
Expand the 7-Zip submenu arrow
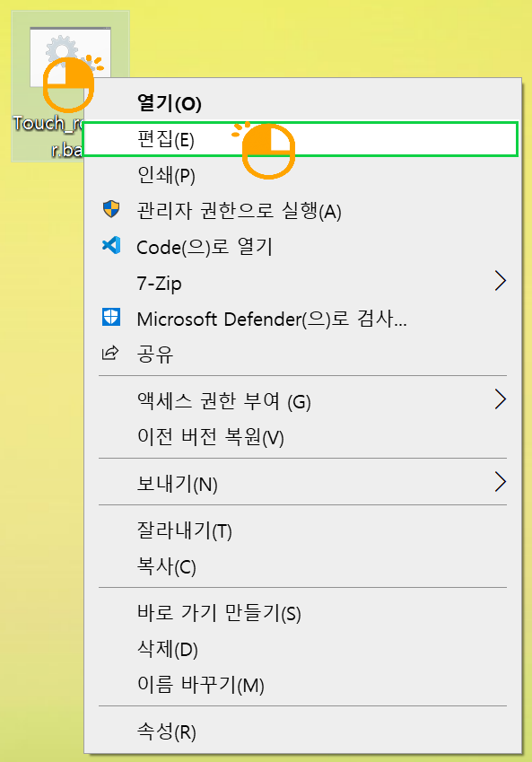click(501, 281)
